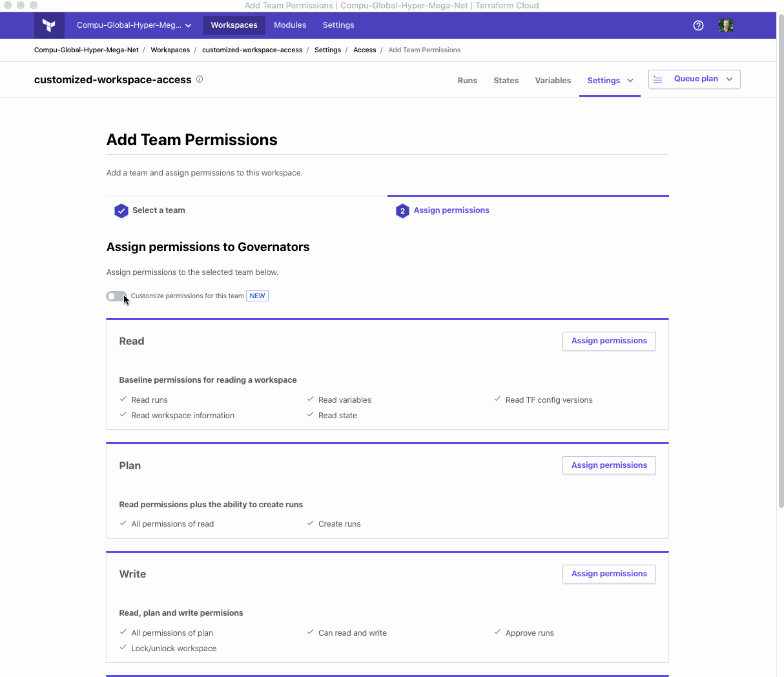Screen dimensions: 784x677
Task: Open the help question mark icon
Action: (698, 26)
